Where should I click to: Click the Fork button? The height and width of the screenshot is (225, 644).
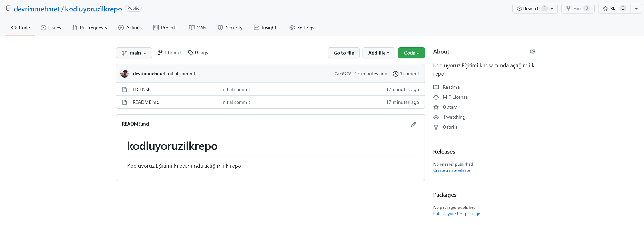(578, 9)
